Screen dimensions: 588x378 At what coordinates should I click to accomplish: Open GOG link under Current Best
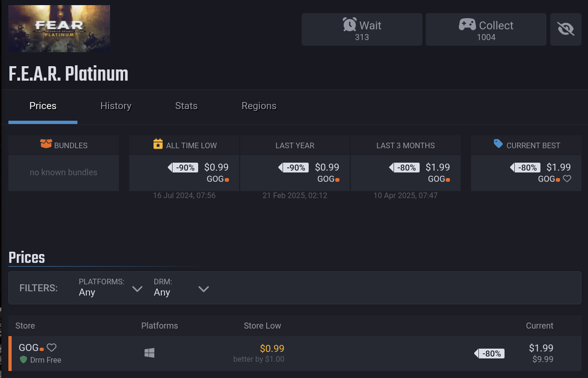[549, 179]
